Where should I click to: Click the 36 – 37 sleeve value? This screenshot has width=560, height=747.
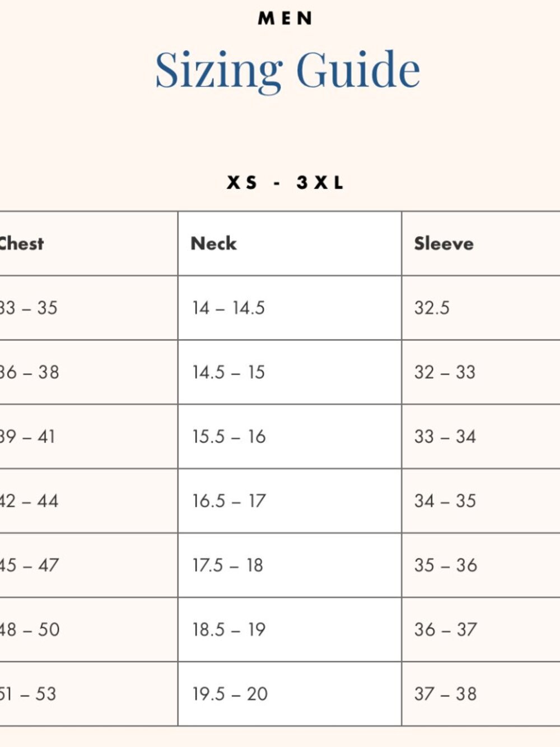pyautogui.click(x=446, y=630)
